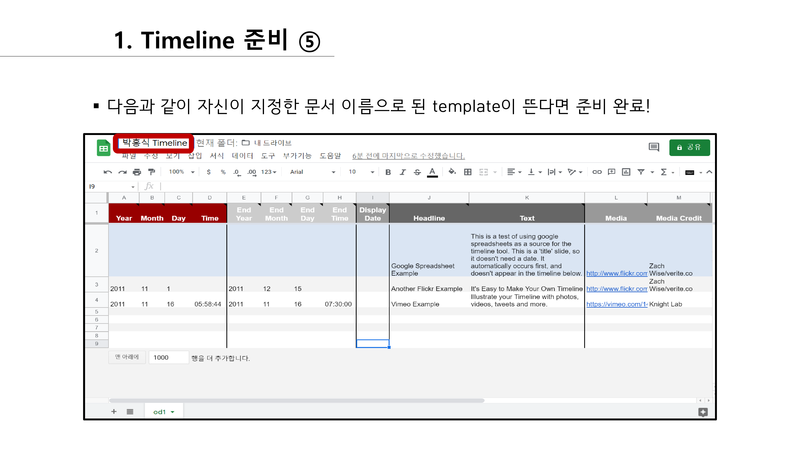Increase decimal places (.00 icon)
The image size is (800, 450).
pos(252,172)
